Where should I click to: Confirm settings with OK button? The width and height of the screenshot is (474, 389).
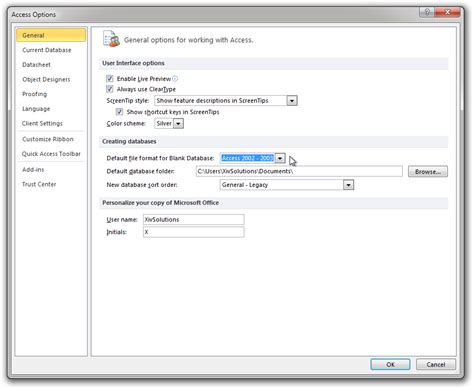(390, 364)
